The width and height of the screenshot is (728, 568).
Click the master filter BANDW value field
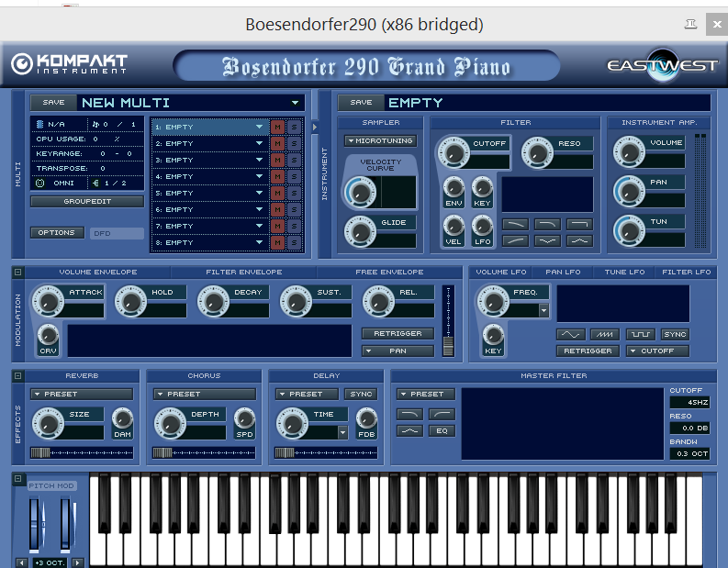689,454
